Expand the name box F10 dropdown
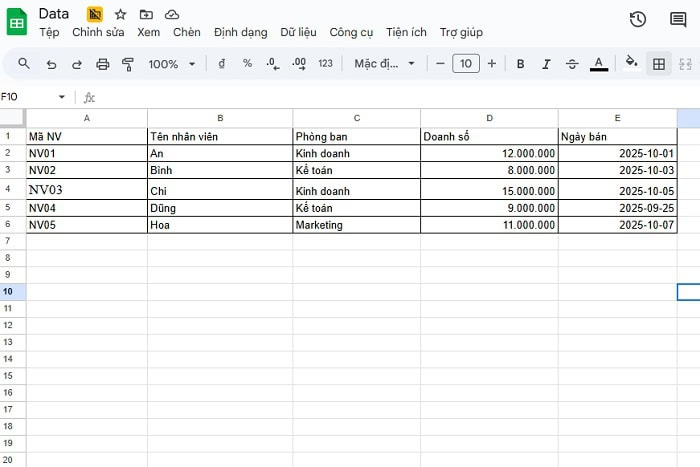 tap(62, 97)
